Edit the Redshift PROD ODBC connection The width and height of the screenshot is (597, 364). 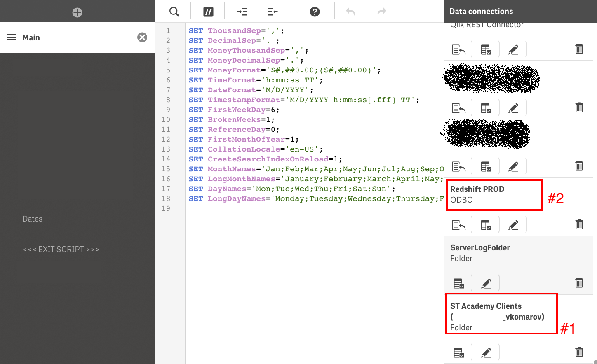tap(513, 225)
